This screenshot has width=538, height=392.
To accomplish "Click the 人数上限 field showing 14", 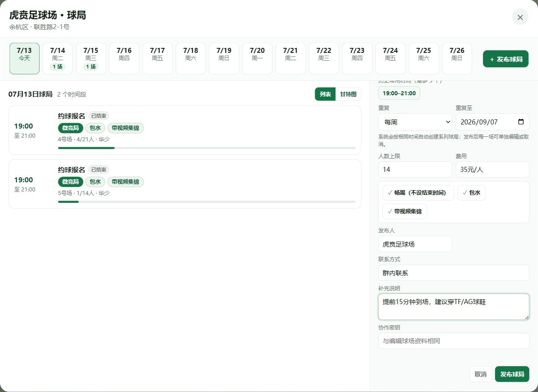I will pos(415,170).
